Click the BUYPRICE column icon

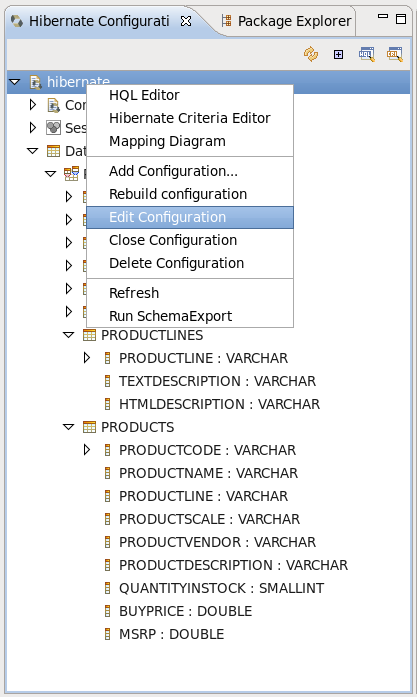[107, 611]
